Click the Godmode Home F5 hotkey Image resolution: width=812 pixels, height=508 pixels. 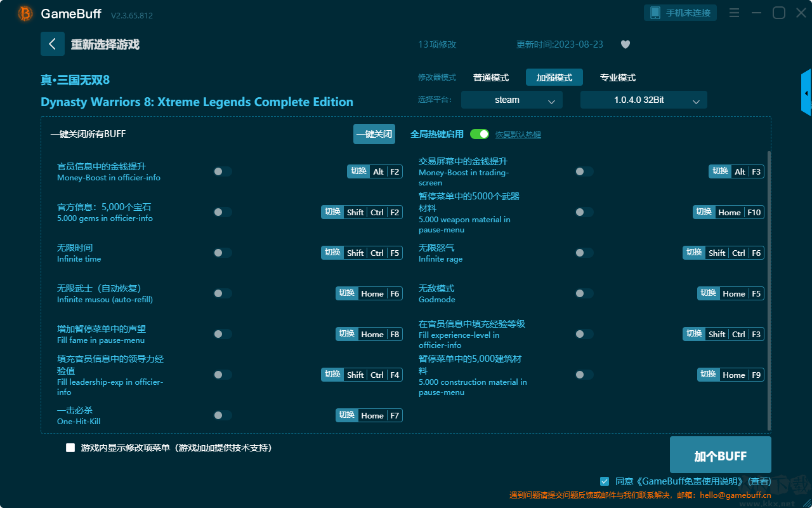point(731,293)
